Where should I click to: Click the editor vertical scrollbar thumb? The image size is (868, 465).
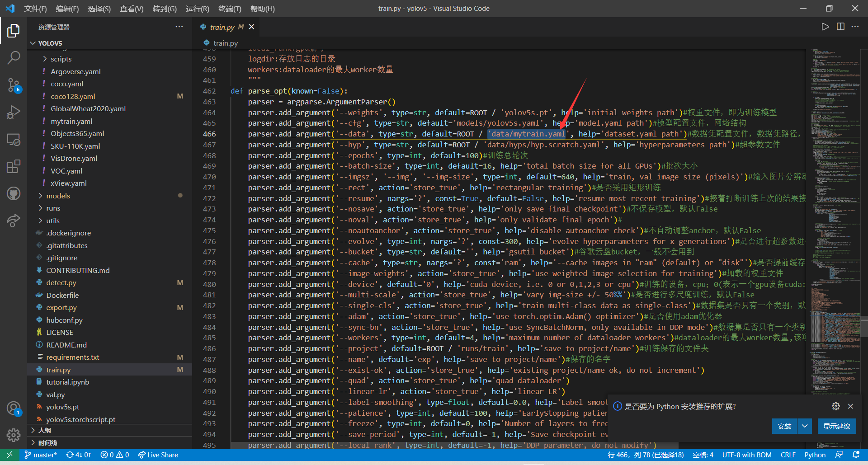click(x=864, y=327)
